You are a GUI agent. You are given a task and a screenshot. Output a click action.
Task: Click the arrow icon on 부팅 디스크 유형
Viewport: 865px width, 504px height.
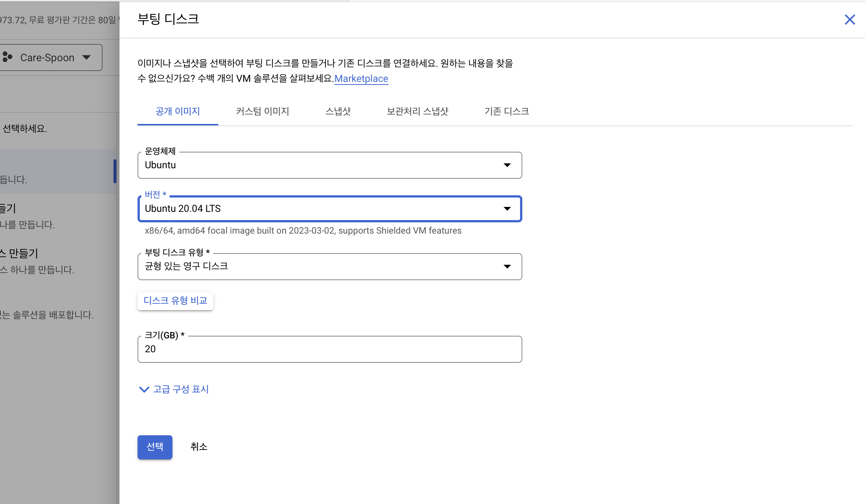[507, 267]
